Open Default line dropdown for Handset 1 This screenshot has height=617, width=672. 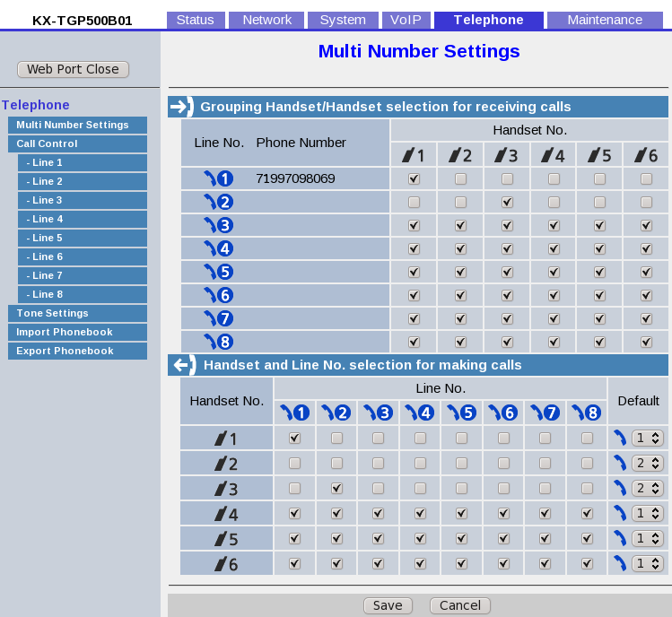(646, 438)
